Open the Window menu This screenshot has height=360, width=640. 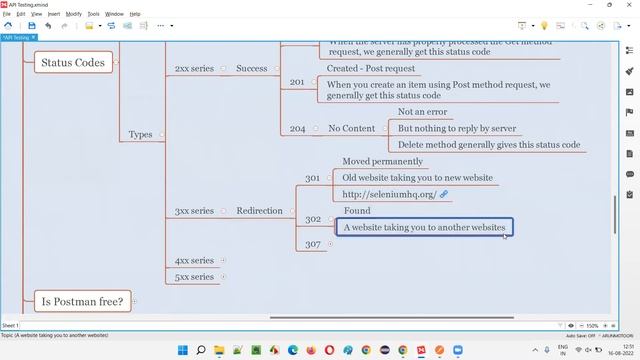114,14
